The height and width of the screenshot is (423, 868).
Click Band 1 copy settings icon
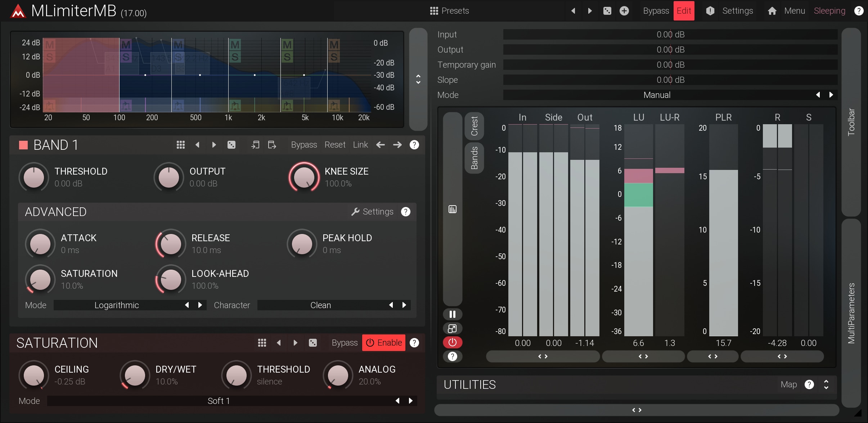pyautogui.click(x=255, y=145)
